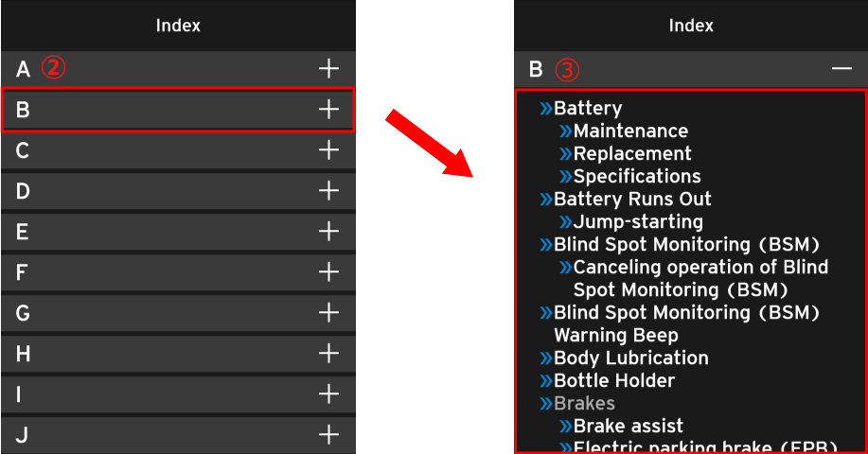Click the plus icon in row J
This screenshot has width=868, height=454.
coord(328,435)
